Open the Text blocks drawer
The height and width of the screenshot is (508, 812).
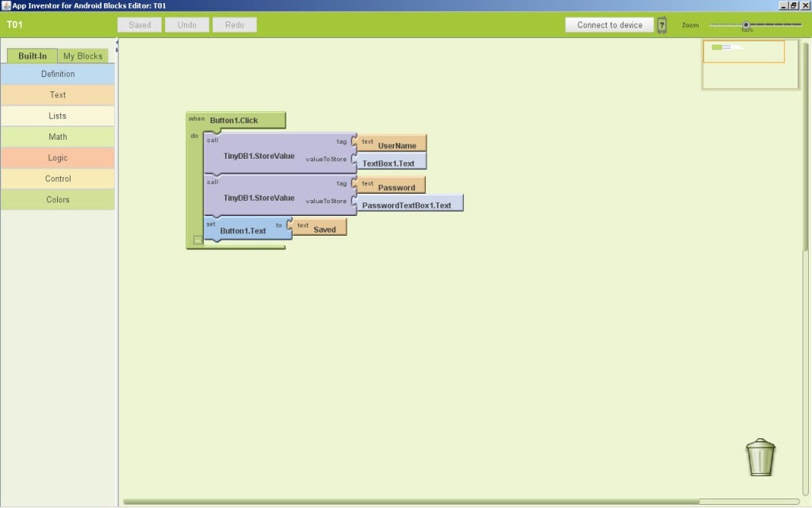(x=58, y=94)
